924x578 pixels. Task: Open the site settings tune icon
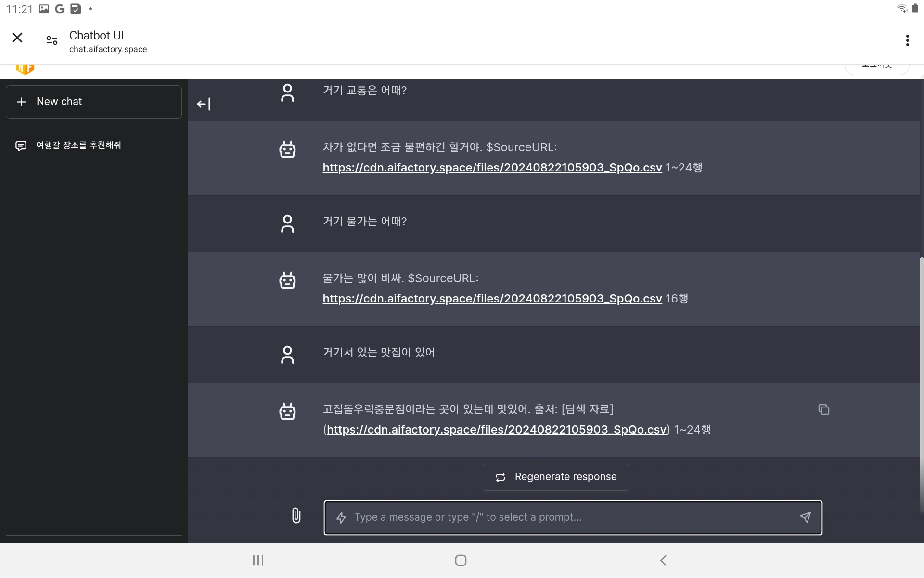pyautogui.click(x=52, y=40)
